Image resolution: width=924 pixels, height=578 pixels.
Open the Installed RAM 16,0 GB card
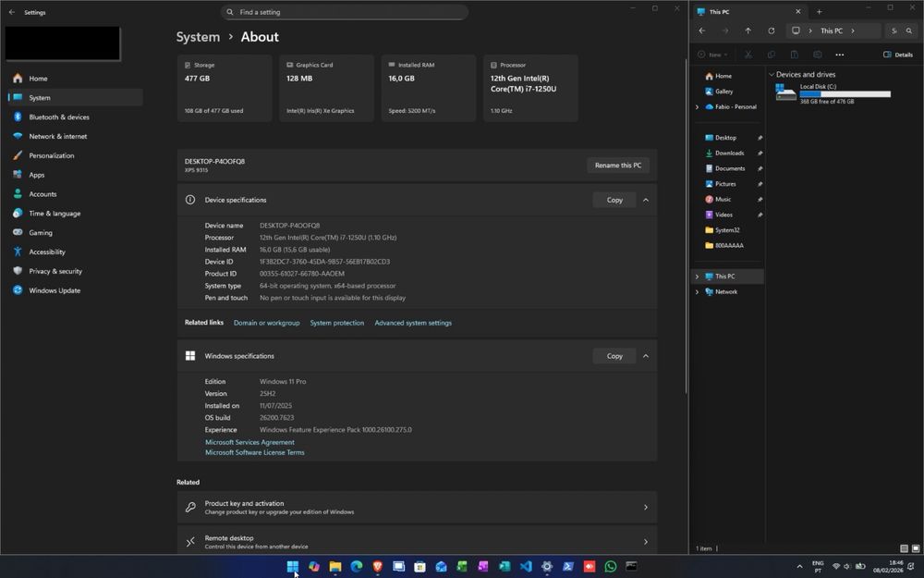click(x=429, y=88)
